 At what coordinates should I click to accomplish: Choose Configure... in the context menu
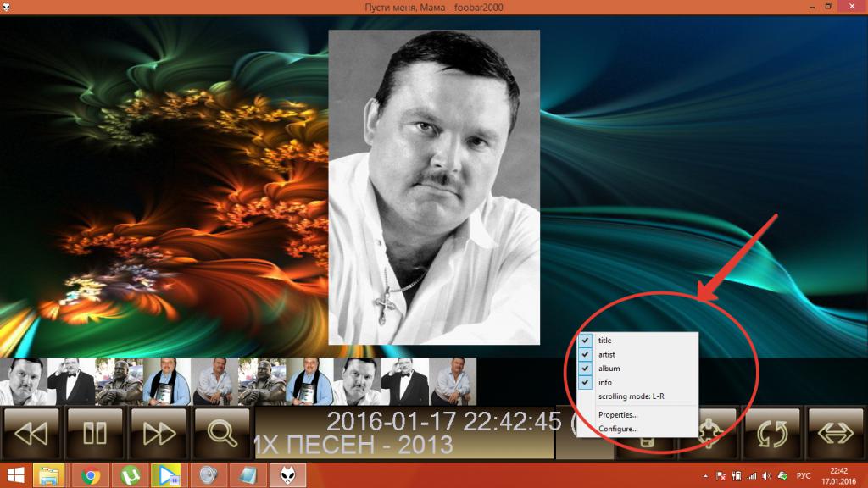pos(618,429)
